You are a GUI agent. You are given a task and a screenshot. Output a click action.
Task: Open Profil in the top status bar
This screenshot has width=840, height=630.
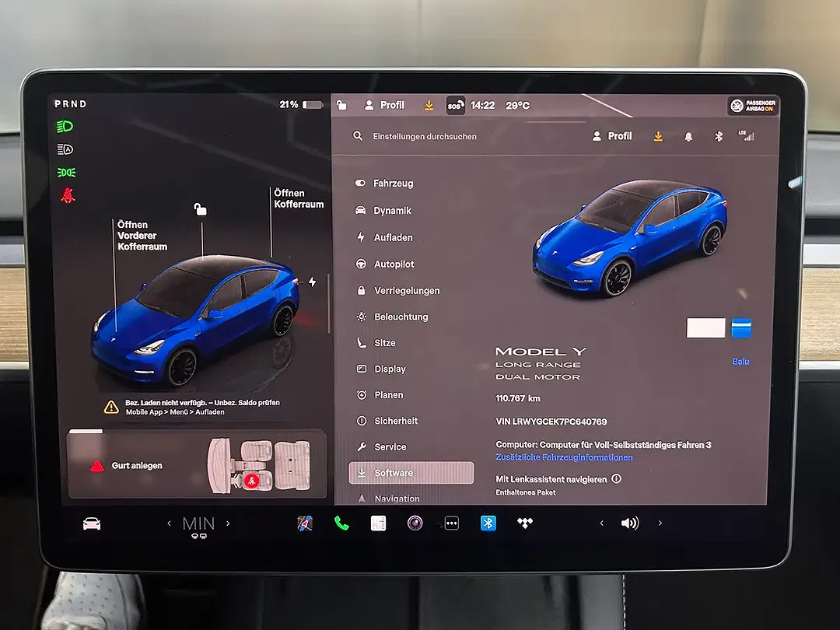384,105
